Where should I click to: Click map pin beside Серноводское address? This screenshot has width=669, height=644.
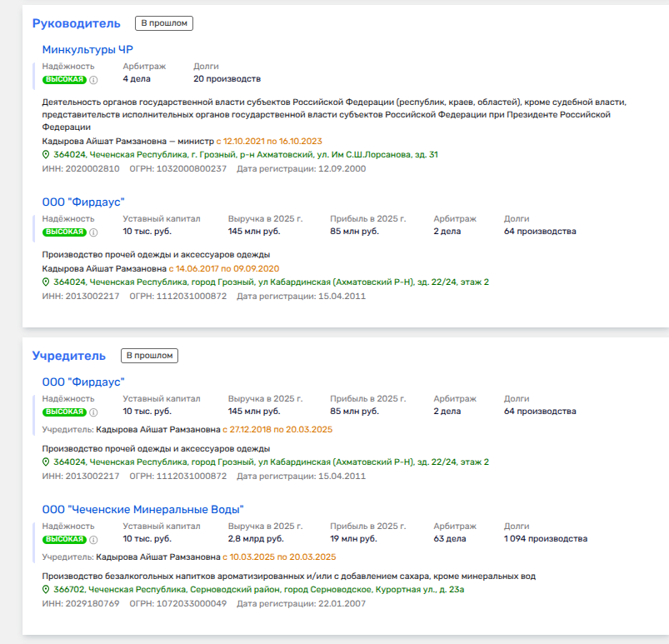point(46,590)
